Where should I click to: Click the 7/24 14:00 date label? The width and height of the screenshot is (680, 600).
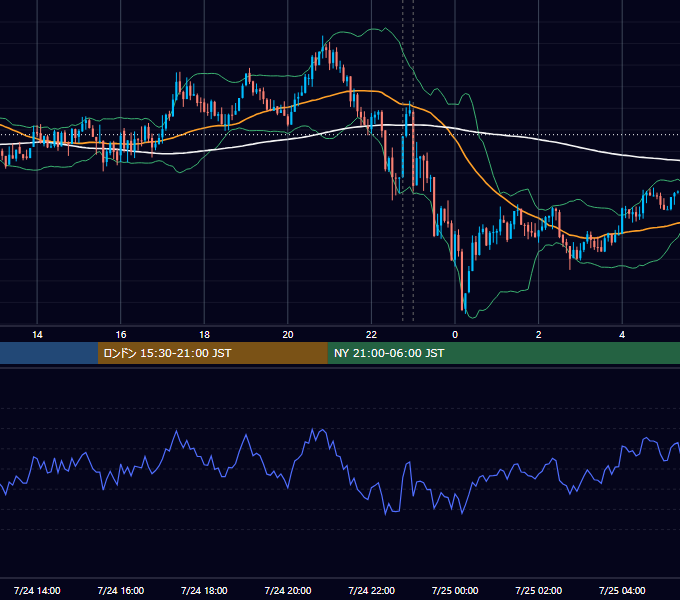(37, 590)
